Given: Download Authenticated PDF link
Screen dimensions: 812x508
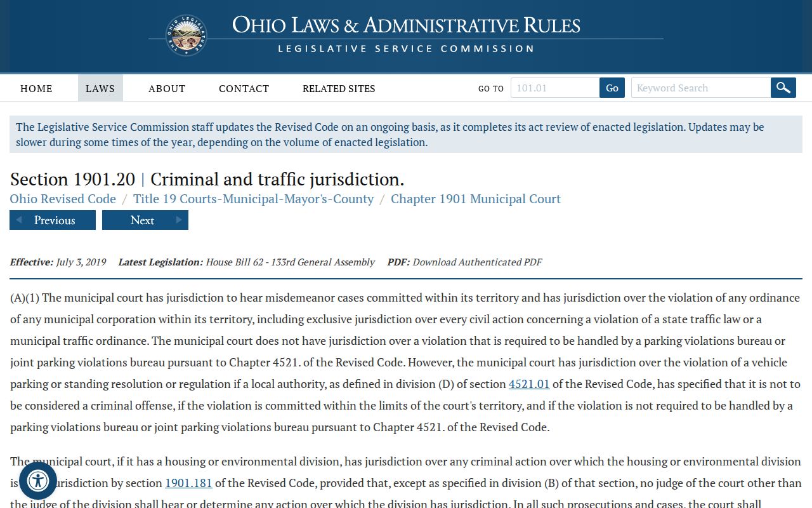Looking at the screenshot, I should (477, 262).
